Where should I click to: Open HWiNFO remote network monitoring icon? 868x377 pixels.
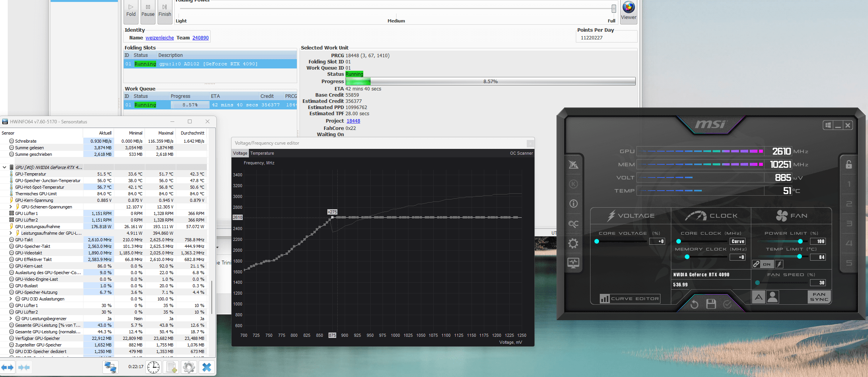(x=110, y=367)
